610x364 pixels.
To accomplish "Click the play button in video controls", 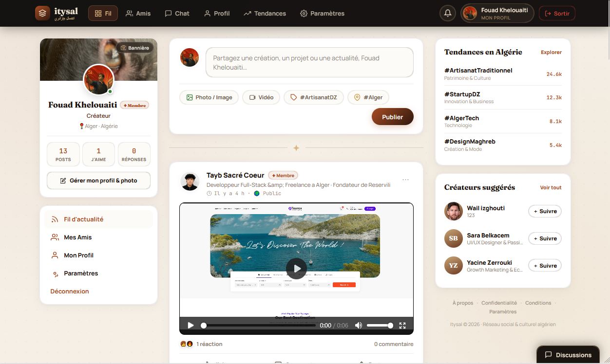I will pyautogui.click(x=191, y=326).
